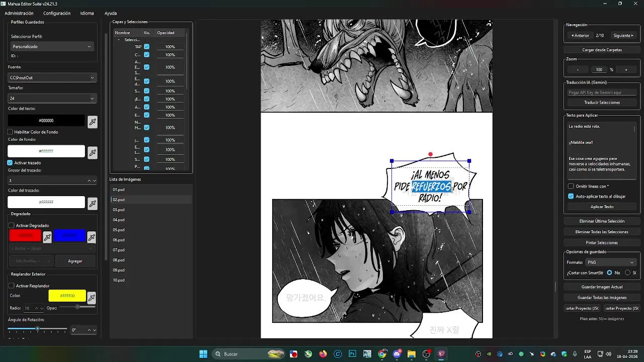
Task: Click the yellow glow color swatch #FFFF00
Action: point(67,296)
